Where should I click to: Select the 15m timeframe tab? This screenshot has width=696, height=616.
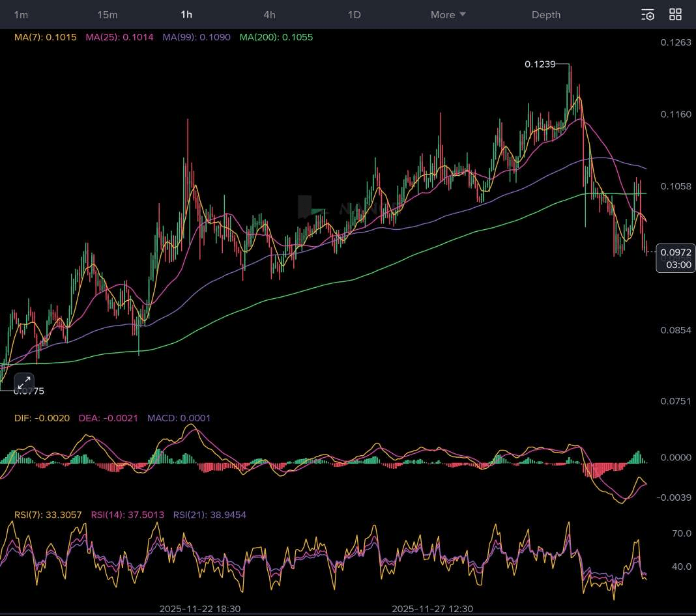tap(108, 14)
